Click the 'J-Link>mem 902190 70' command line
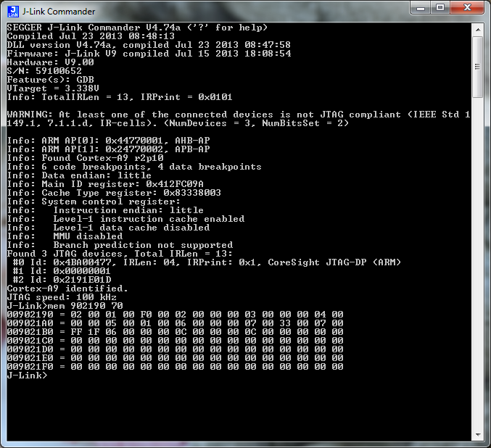491x448 pixels. pyautogui.click(x=65, y=306)
